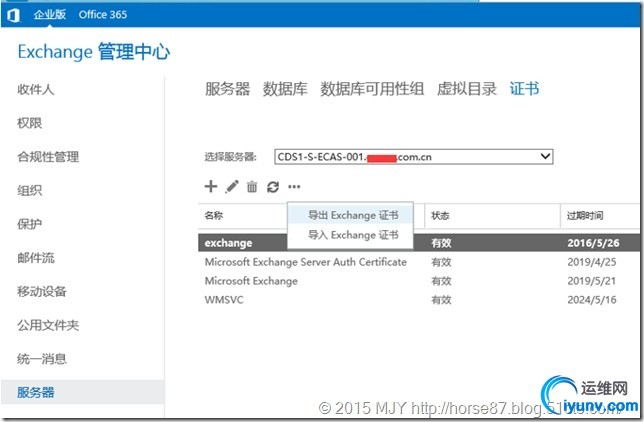Viewport: 644px width, 422px height.
Task: Open the 数据库可用性组 tab
Action: [372, 89]
